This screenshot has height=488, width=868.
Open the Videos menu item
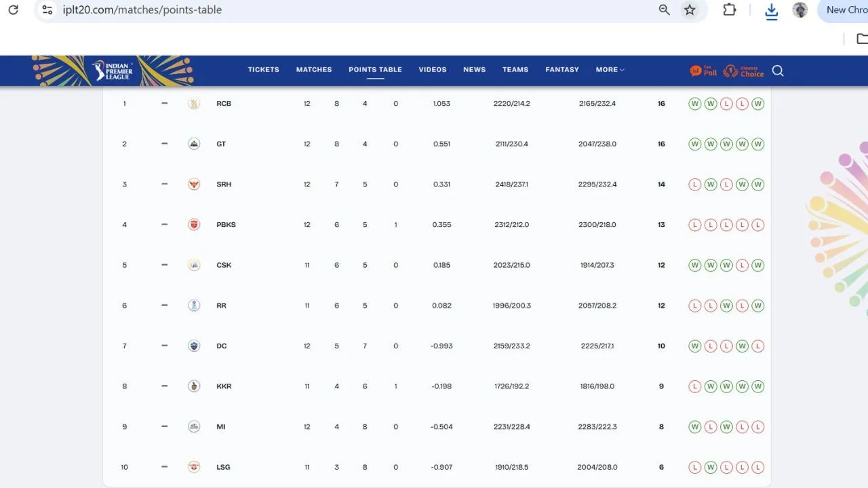pyautogui.click(x=433, y=69)
